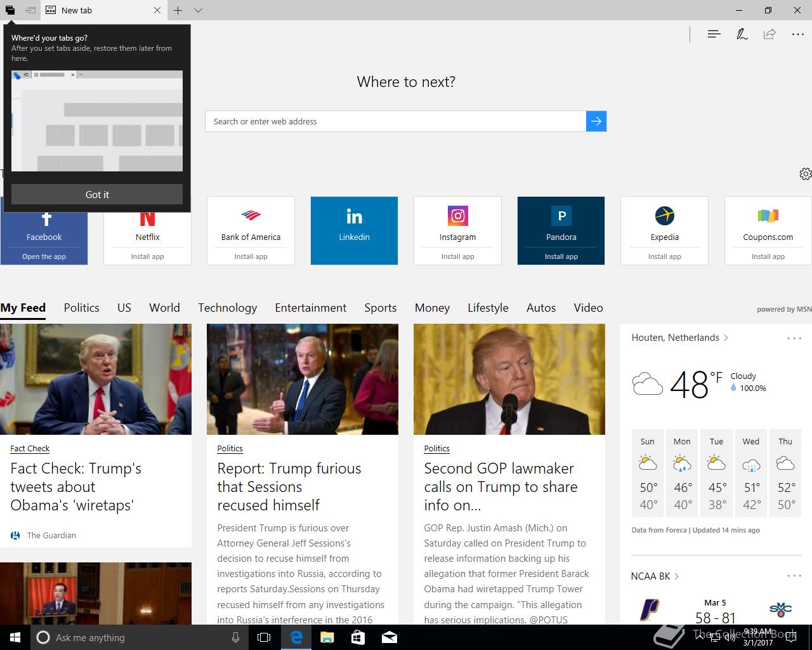Select the Sports tab

pyautogui.click(x=380, y=308)
